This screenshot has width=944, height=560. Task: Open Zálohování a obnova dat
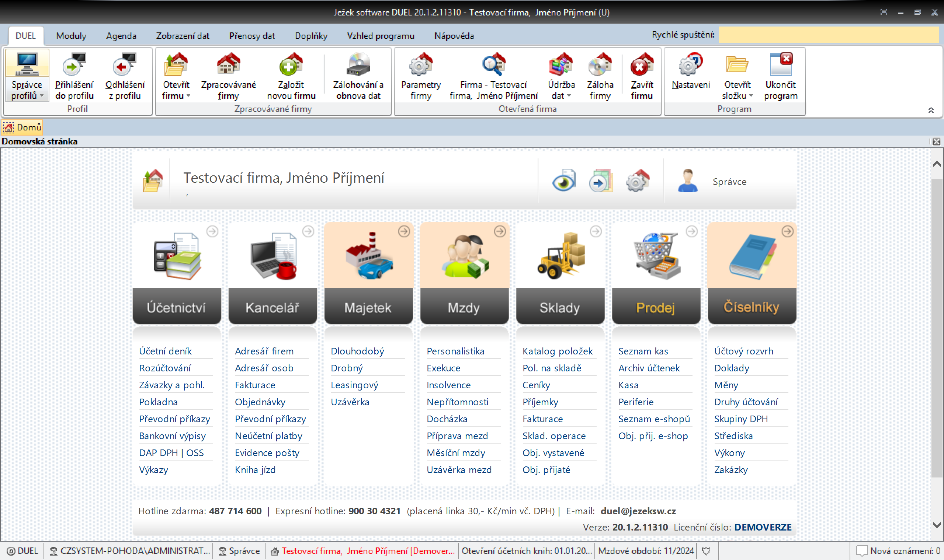(x=358, y=76)
